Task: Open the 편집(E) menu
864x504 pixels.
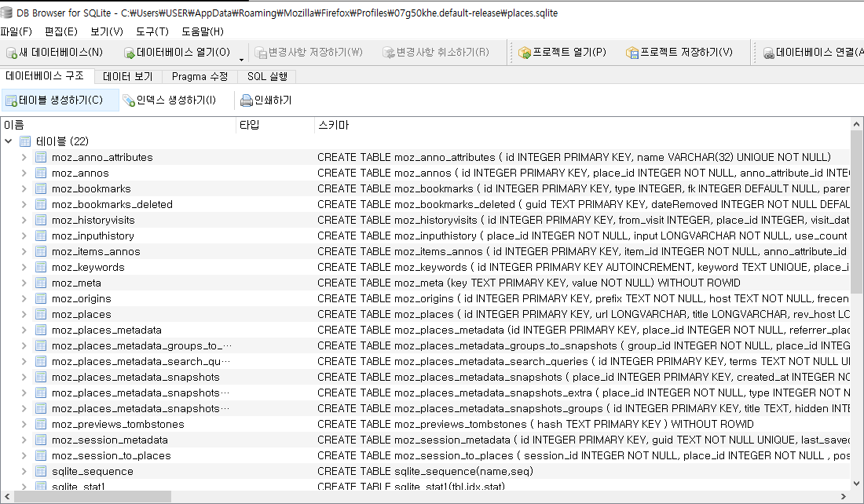Action: tap(61, 31)
